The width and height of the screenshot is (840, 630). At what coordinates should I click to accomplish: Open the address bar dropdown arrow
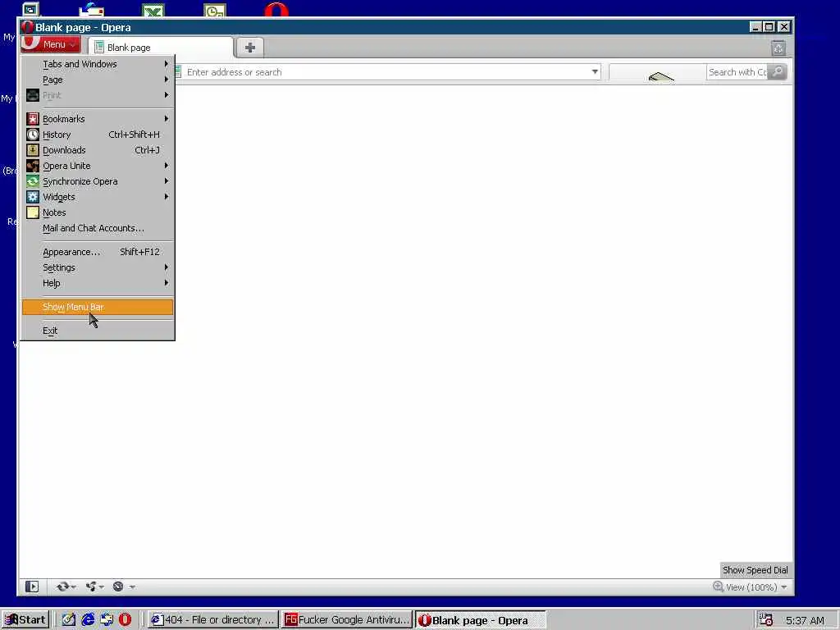point(595,72)
